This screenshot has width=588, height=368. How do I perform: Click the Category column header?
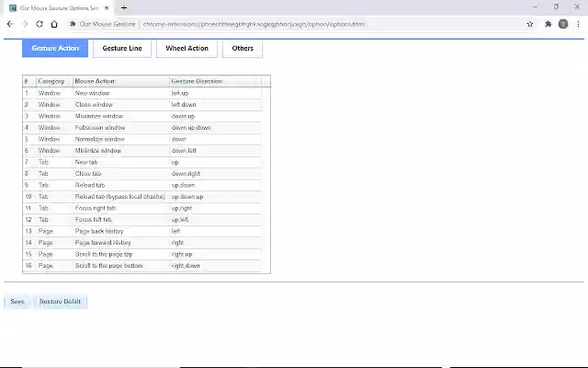click(x=54, y=82)
